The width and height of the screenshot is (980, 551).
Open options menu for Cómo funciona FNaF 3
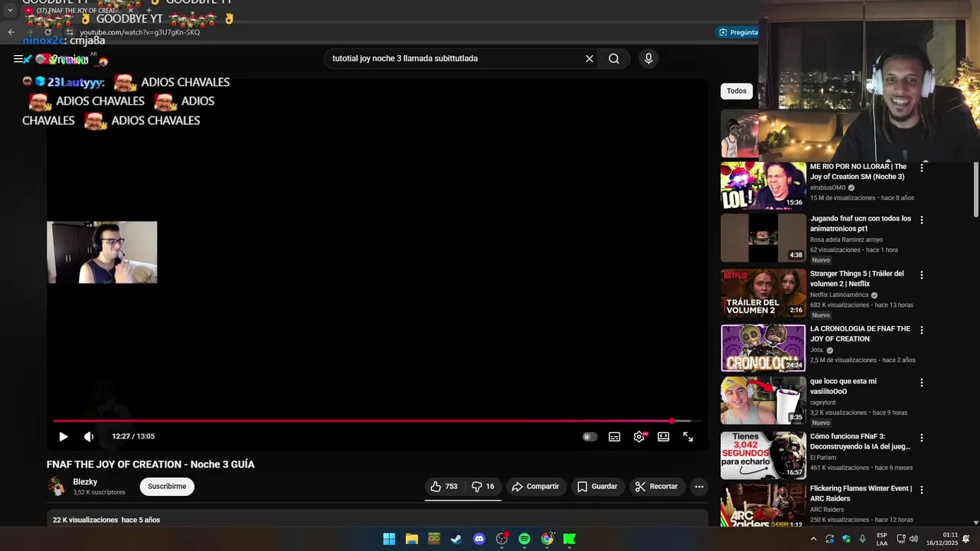[x=922, y=438]
